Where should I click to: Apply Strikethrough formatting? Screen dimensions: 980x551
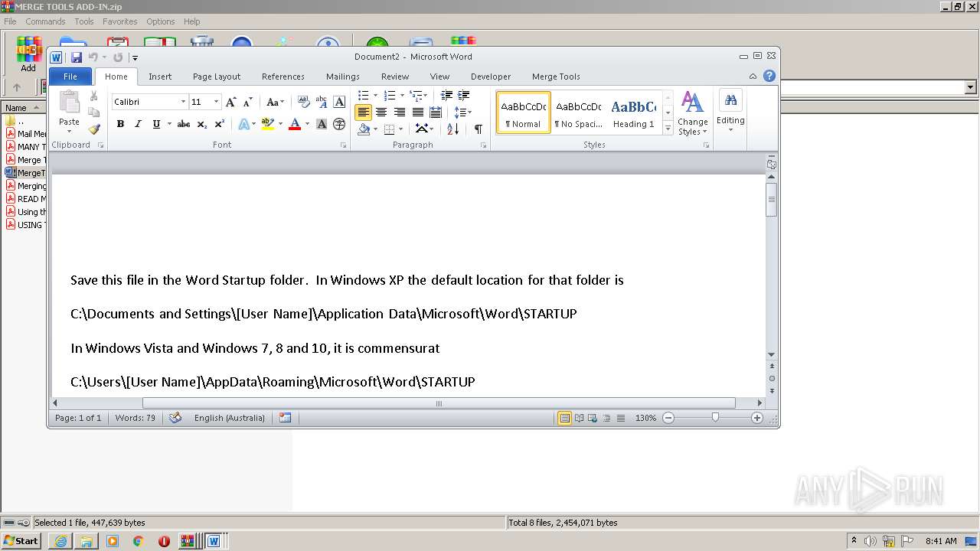184,124
